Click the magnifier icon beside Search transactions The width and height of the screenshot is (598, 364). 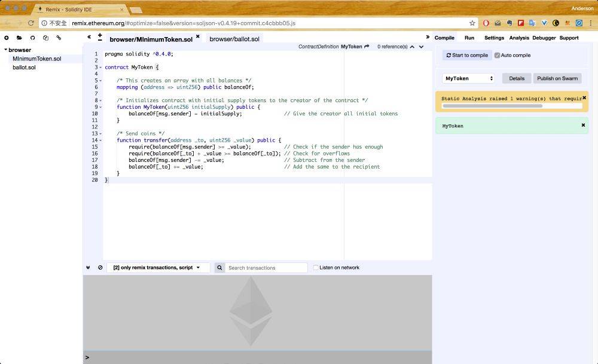(219, 268)
